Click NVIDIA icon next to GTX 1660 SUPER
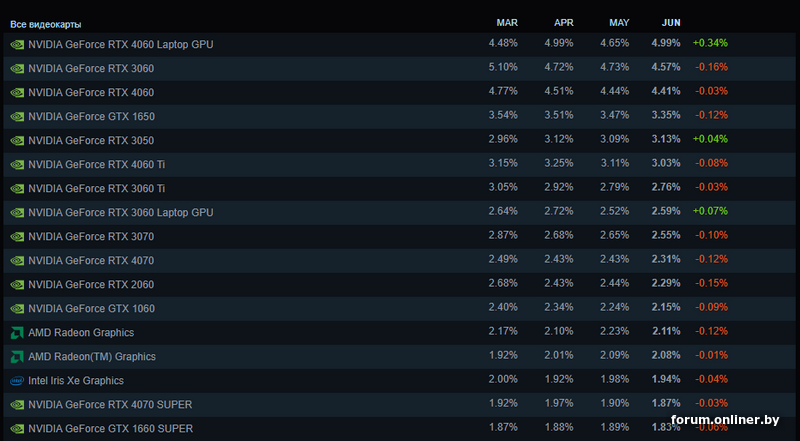 (x=17, y=429)
